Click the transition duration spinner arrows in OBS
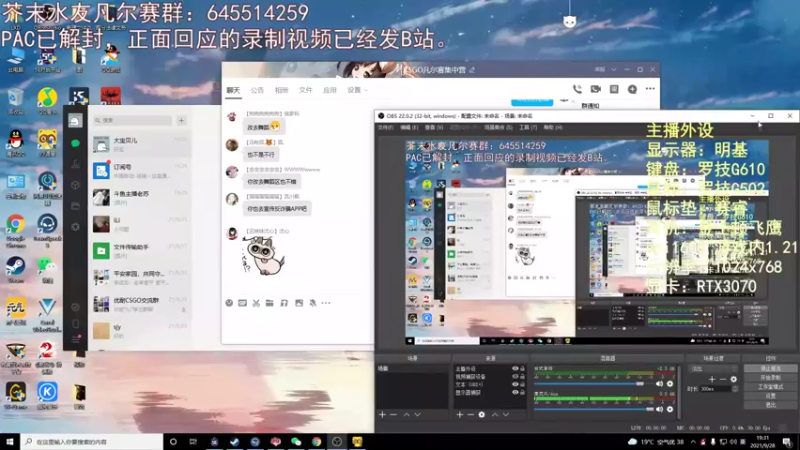Viewport: 800px width, 450px height. (735, 389)
